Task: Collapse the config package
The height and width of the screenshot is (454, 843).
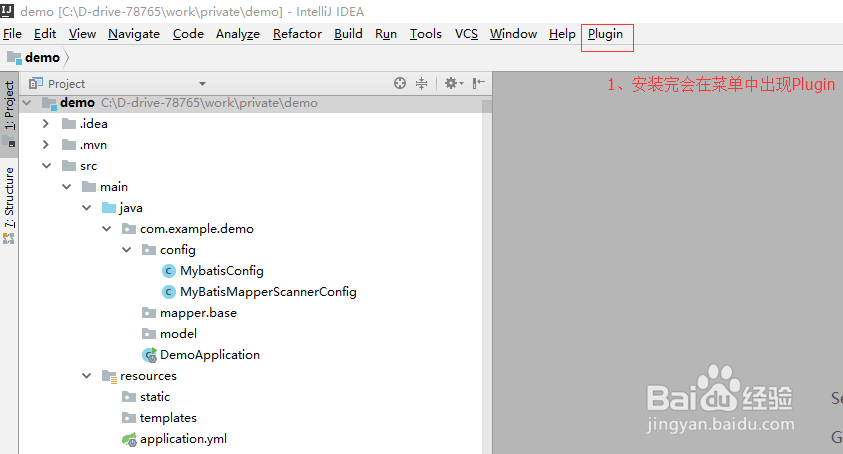Action: (x=126, y=250)
